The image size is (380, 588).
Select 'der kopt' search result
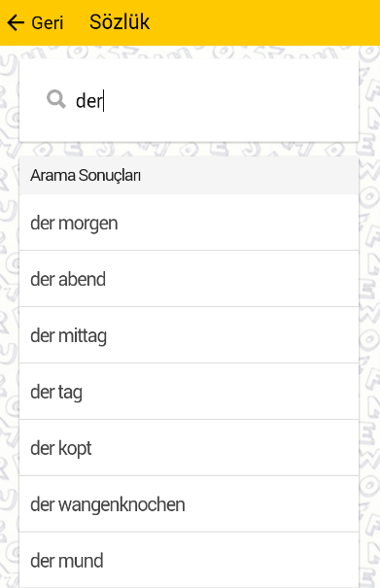(x=190, y=448)
